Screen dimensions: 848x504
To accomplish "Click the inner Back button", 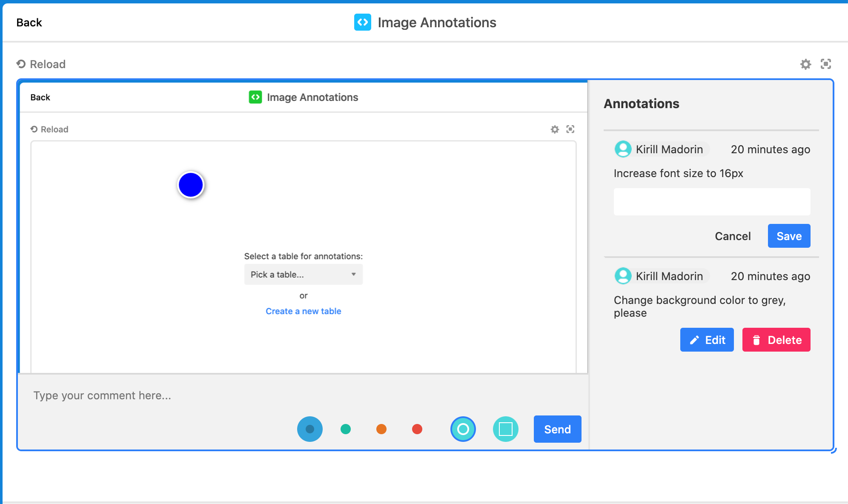I will pos(40,97).
